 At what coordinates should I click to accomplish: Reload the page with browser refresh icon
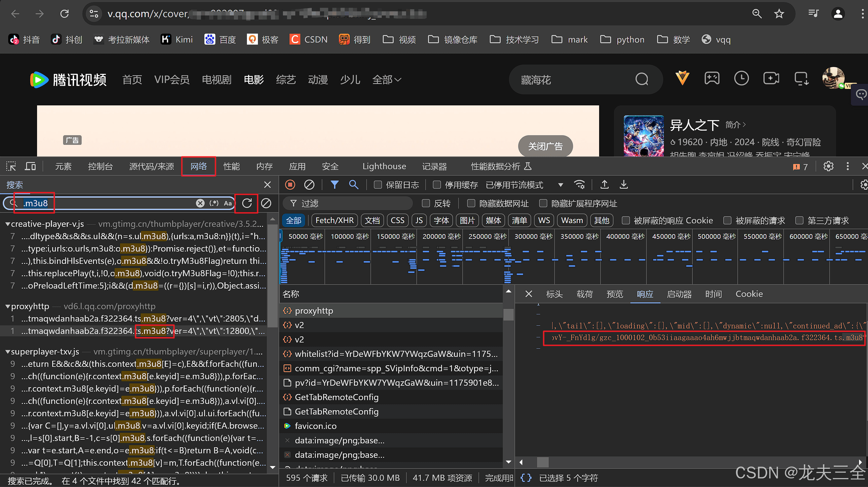(64, 14)
